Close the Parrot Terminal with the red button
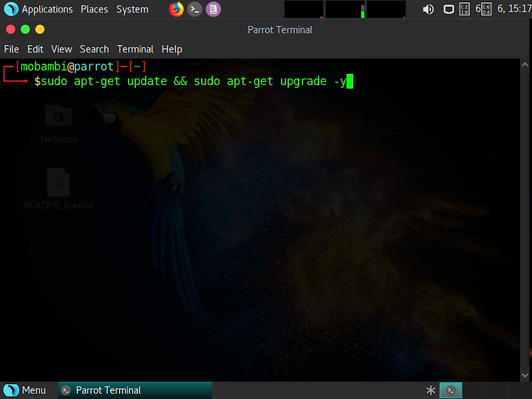This screenshot has width=532, height=399. click(x=10, y=30)
